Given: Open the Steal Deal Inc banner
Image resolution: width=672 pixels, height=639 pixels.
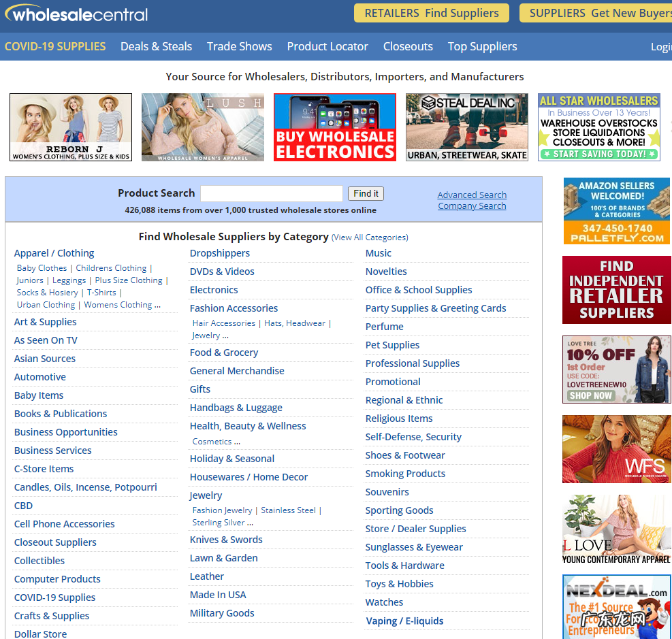Looking at the screenshot, I should (x=467, y=127).
